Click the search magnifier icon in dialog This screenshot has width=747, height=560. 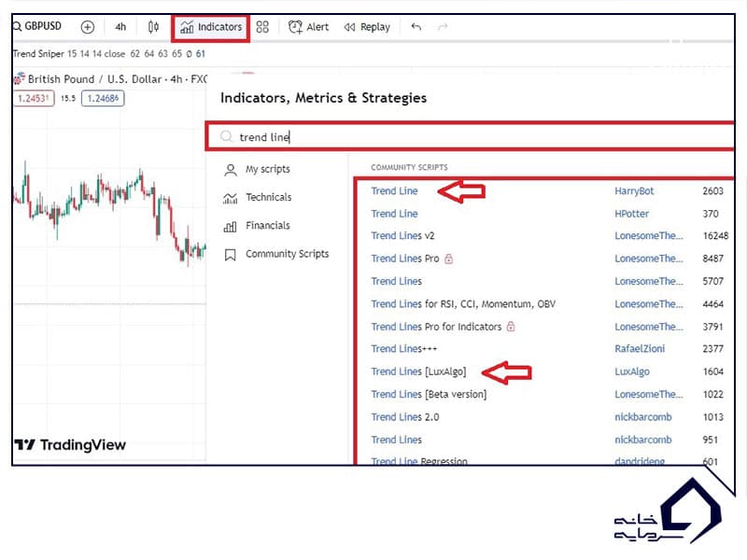[x=226, y=136]
